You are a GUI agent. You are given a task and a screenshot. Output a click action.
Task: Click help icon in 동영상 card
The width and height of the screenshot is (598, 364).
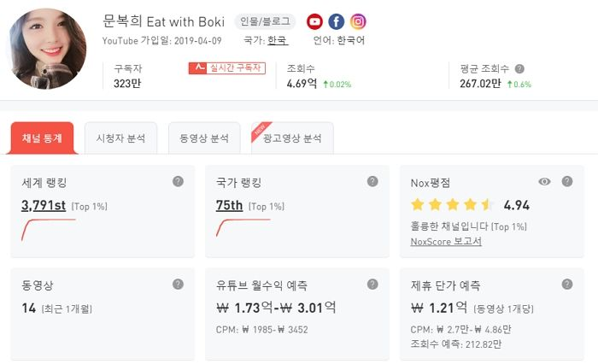tap(178, 285)
